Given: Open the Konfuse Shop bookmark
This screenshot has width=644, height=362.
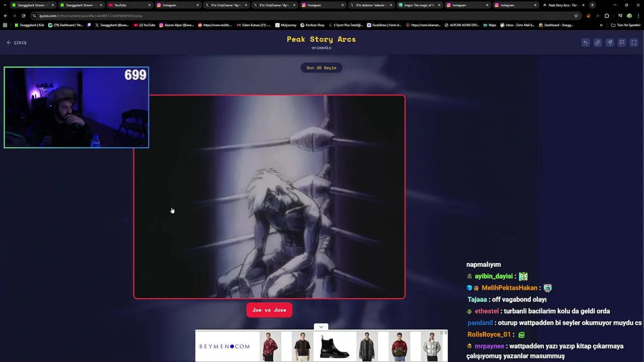Looking at the screenshot, I should click(312, 25).
